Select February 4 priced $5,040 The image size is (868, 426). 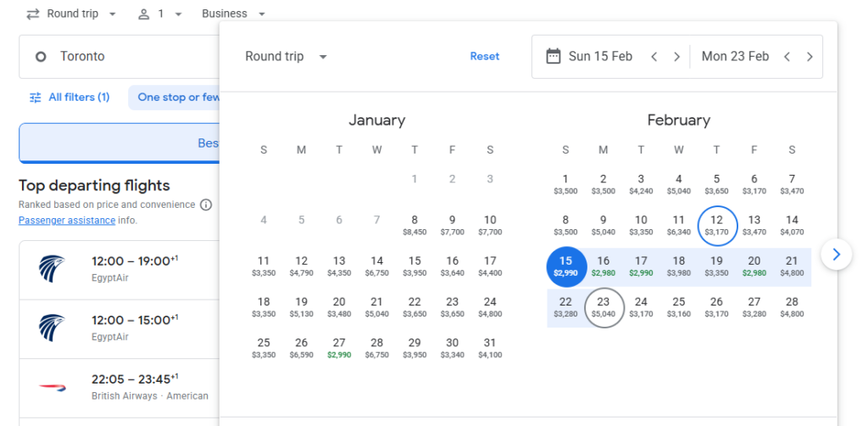click(x=679, y=184)
